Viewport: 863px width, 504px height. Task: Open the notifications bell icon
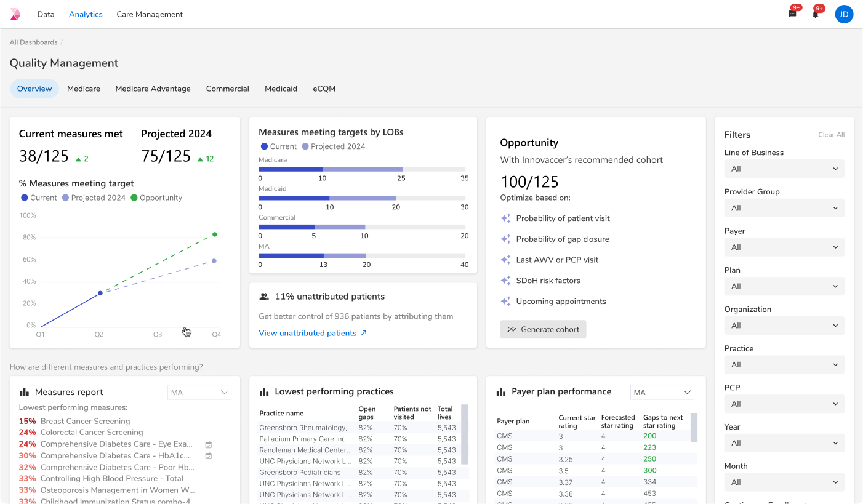click(815, 14)
